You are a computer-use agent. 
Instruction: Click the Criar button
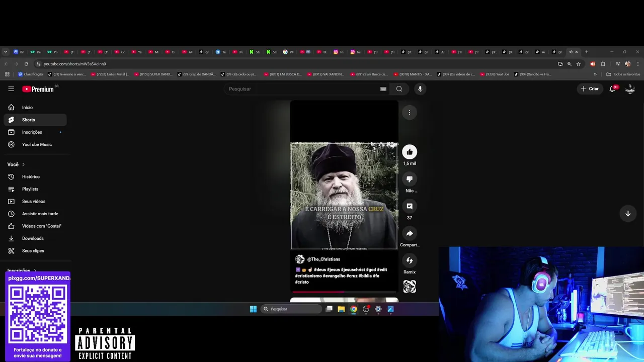(590, 89)
